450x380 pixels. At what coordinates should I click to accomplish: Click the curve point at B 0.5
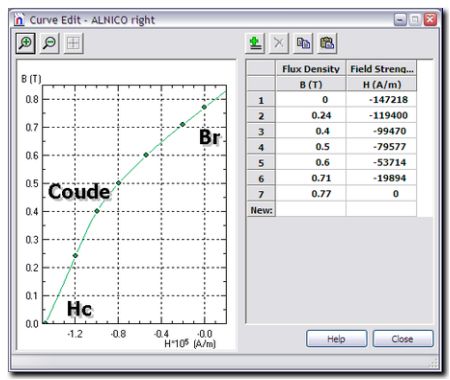[x=118, y=183]
